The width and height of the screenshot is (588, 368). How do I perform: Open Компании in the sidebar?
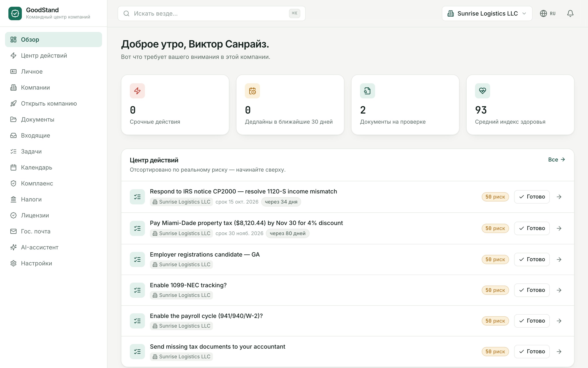pos(54,87)
